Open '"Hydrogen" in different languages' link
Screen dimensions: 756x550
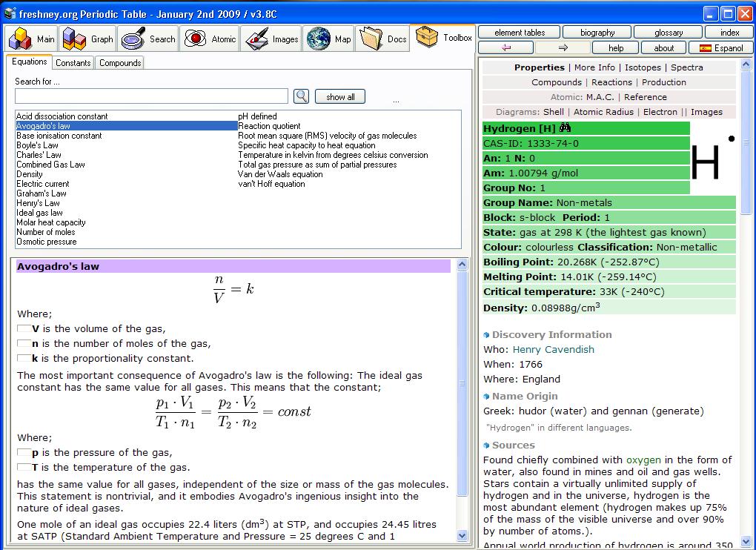click(559, 428)
